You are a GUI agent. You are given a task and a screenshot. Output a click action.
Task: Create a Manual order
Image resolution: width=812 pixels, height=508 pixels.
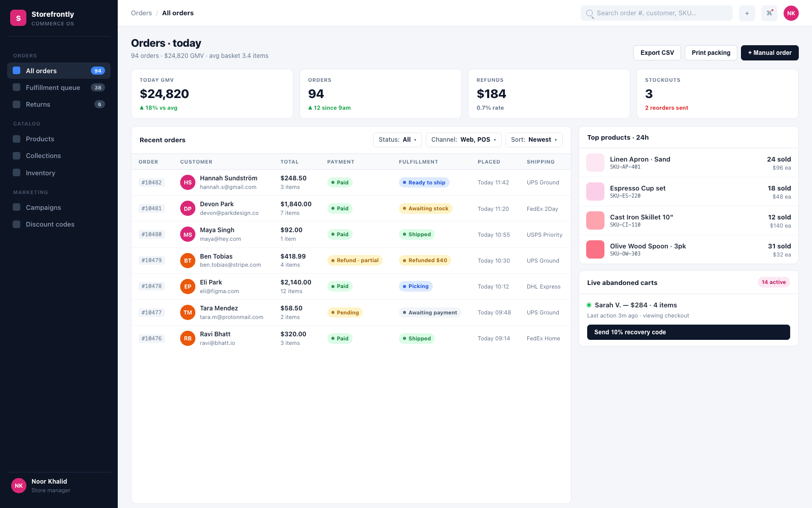click(x=770, y=53)
